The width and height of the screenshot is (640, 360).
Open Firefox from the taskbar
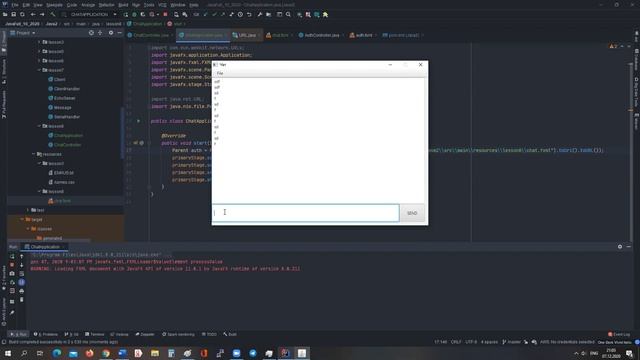pyautogui.click(x=89, y=353)
